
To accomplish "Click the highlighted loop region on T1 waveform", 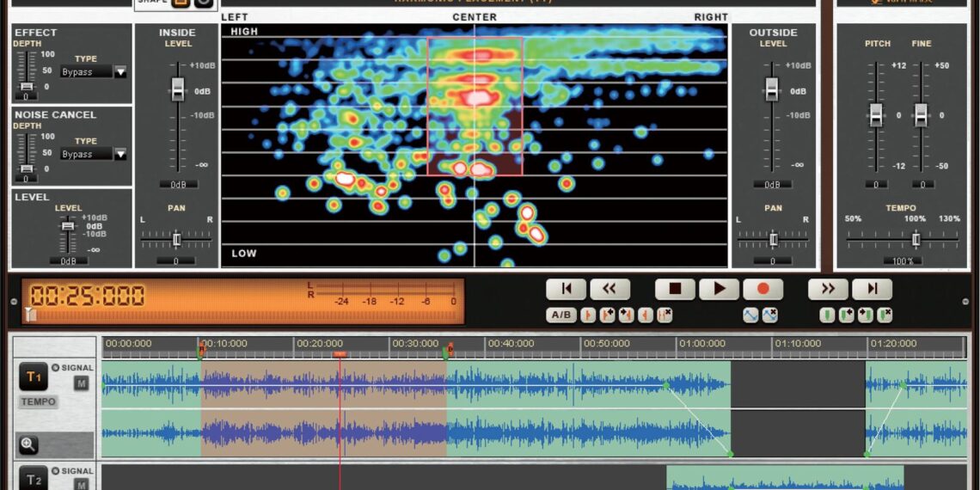I will [324, 408].
